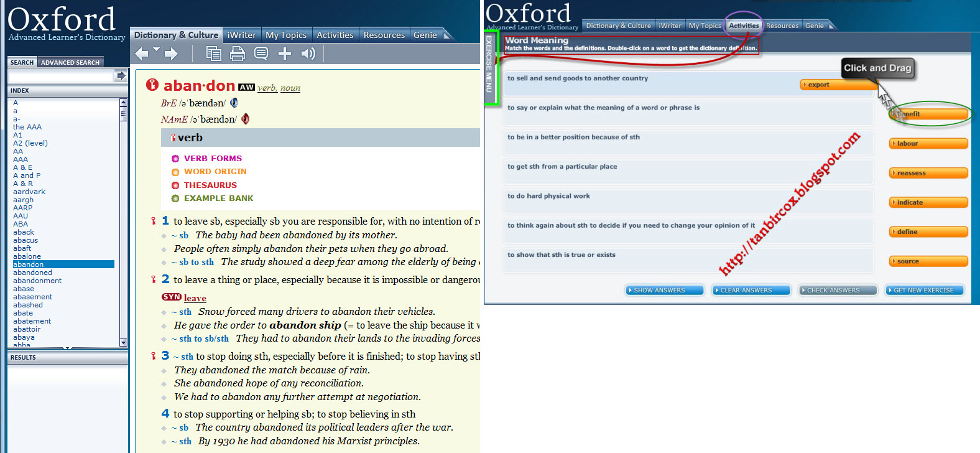Select the orange 'source' word button
Screen dimensions: 980x453
tap(928, 261)
